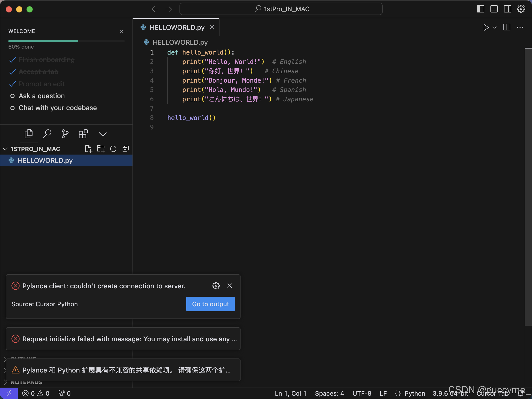The image size is (532, 399).
Task: Open the Explorer files view icon
Action: coord(29,134)
